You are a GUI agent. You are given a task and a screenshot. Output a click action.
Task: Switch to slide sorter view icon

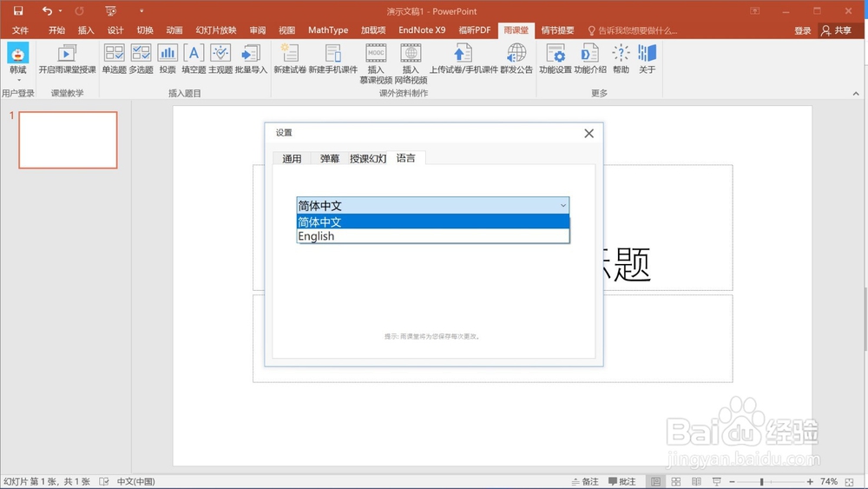(676, 482)
